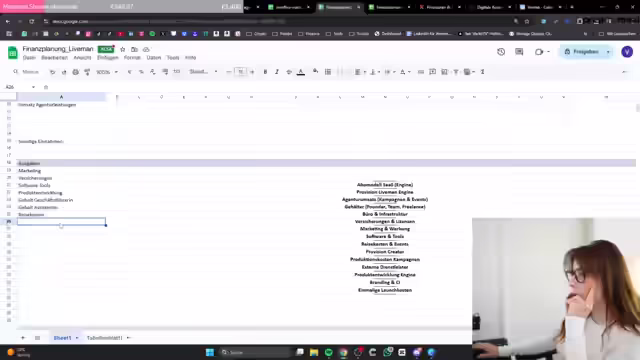Select the Marketing cell

pyautogui.click(x=61, y=171)
